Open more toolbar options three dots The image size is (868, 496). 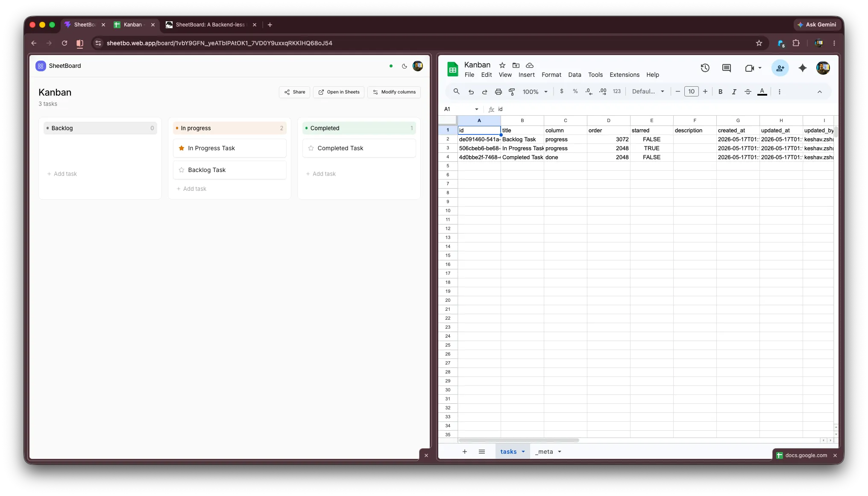[x=779, y=92]
